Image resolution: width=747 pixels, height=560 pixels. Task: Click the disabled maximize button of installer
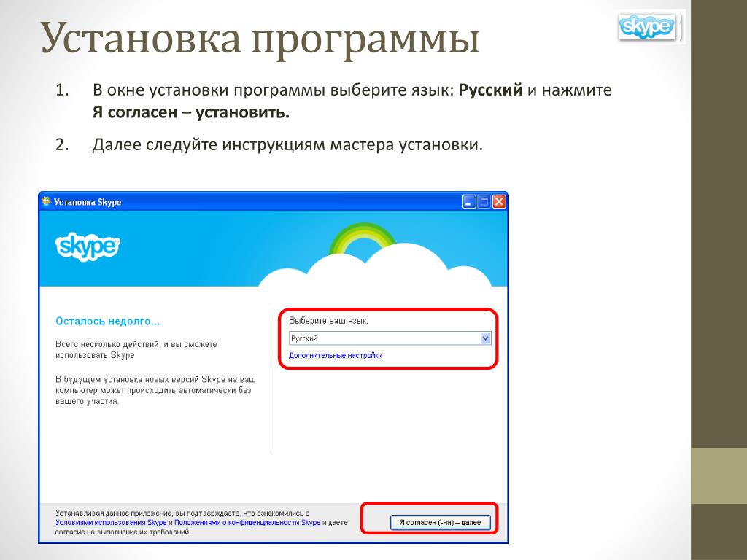pyautogui.click(x=484, y=202)
